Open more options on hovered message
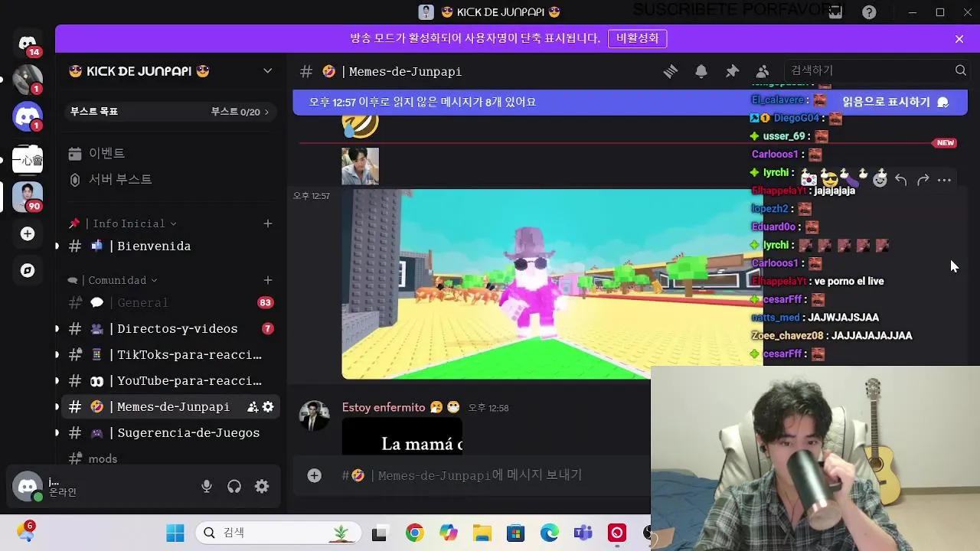Screen dimensions: 980x551 click(944, 180)
